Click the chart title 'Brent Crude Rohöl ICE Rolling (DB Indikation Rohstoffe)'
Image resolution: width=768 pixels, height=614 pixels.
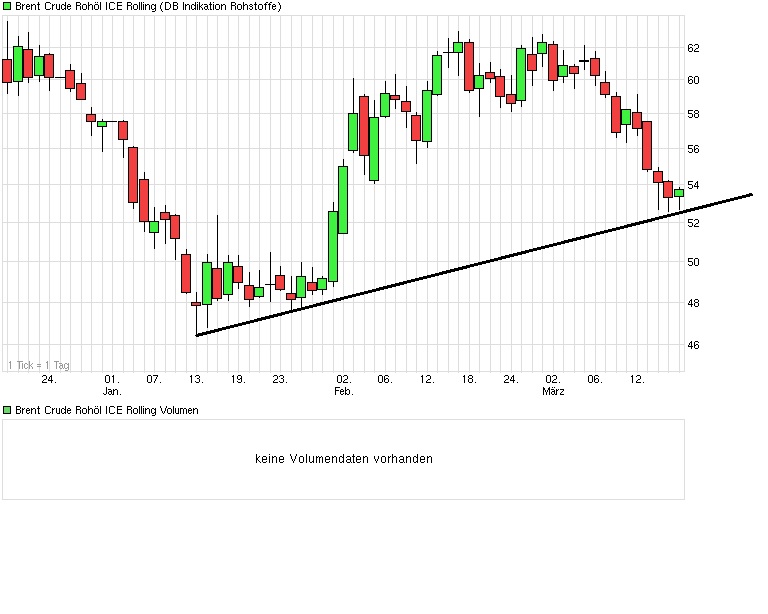point(148,6)
